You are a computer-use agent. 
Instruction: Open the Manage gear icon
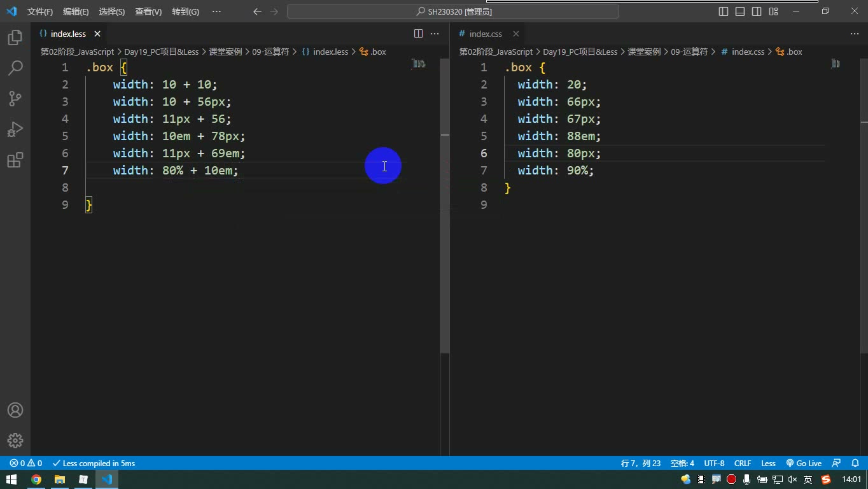point(15,441)
